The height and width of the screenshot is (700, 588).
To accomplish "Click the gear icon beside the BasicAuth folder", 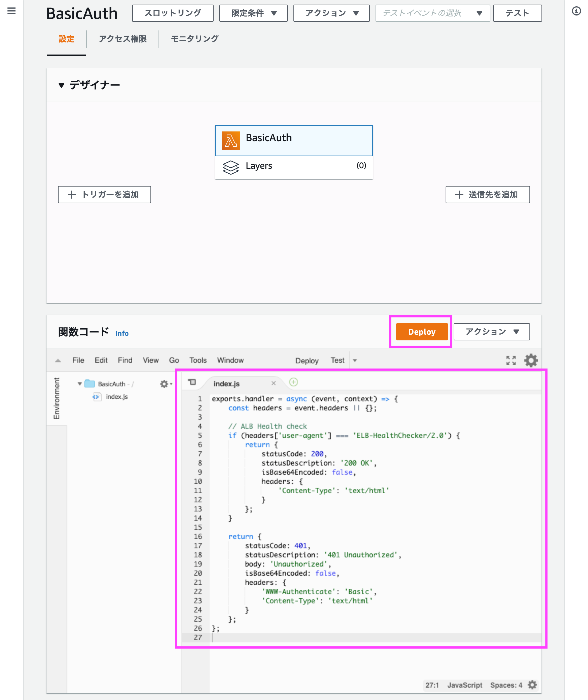I will tap(164, 384).
